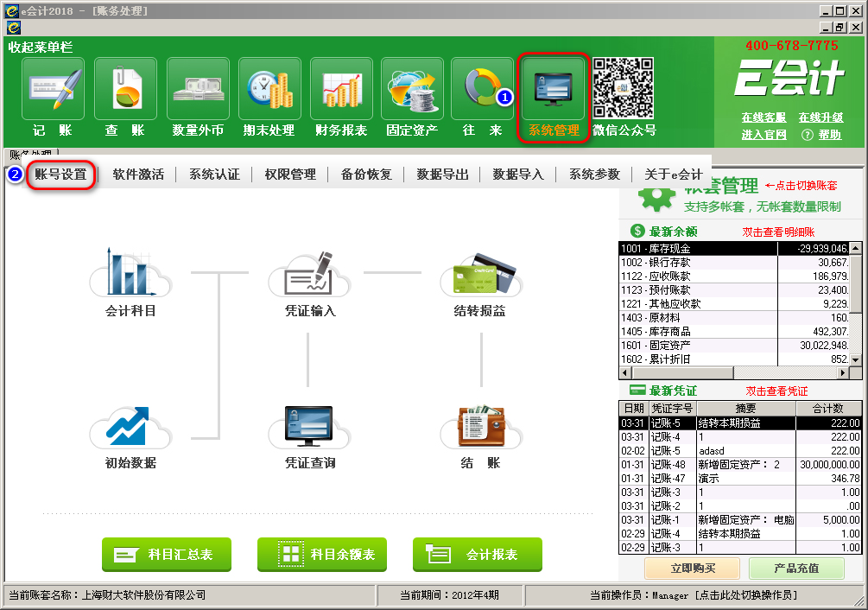Open the 在线升级 link
The image size is (868, 610).
[821, 118]
